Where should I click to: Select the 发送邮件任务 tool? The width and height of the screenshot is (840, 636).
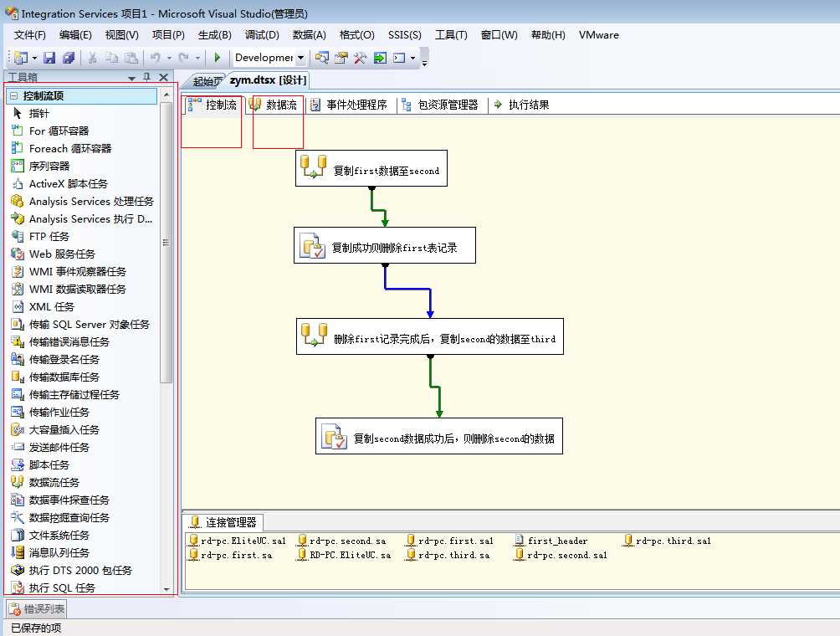click(60, 447)
